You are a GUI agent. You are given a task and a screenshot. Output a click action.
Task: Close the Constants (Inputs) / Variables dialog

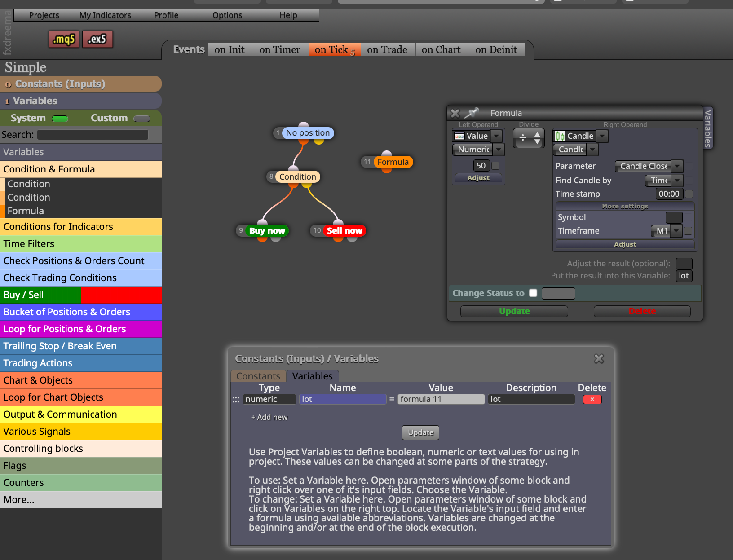coord(599,358)
